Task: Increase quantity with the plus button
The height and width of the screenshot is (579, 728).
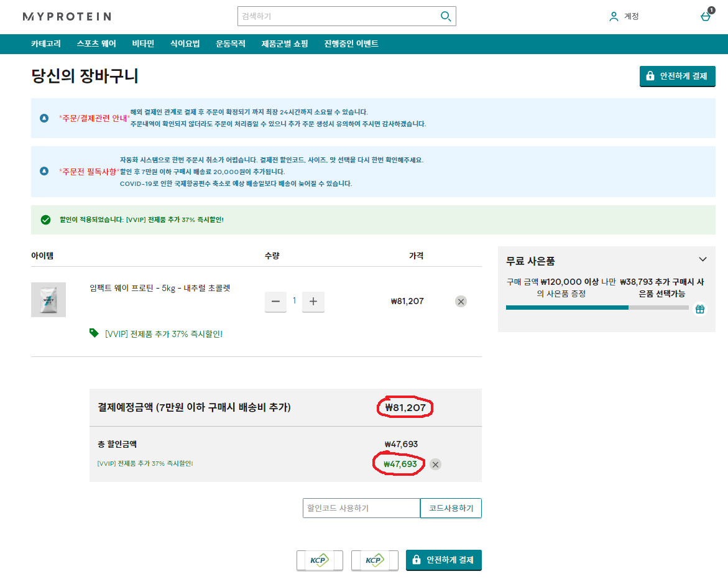Action: coord(313,302)
